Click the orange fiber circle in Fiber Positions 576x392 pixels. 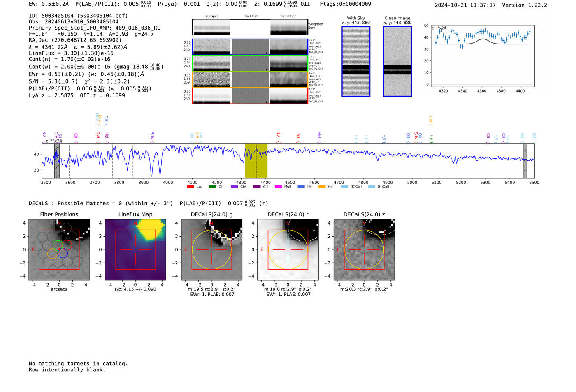(52, 254)
